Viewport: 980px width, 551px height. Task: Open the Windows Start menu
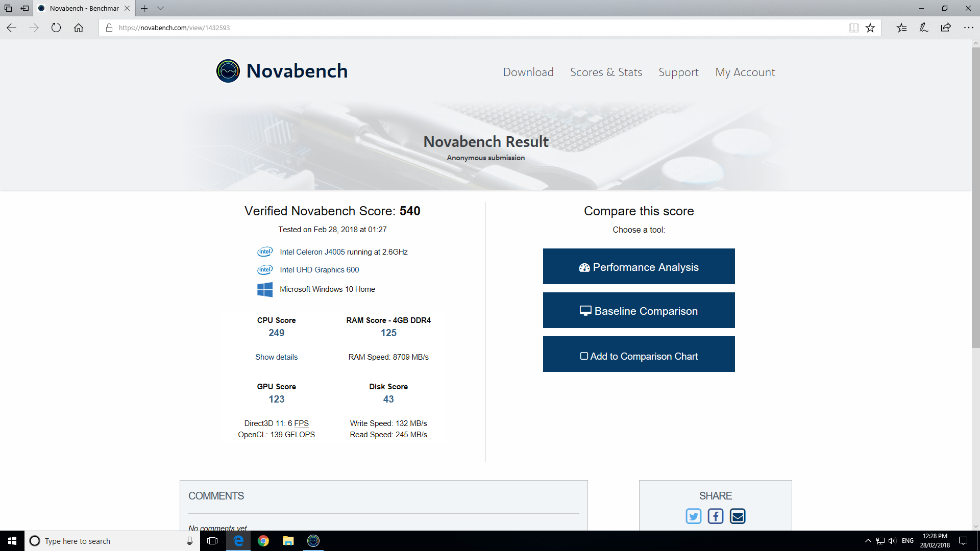click(x=12, y=541)
